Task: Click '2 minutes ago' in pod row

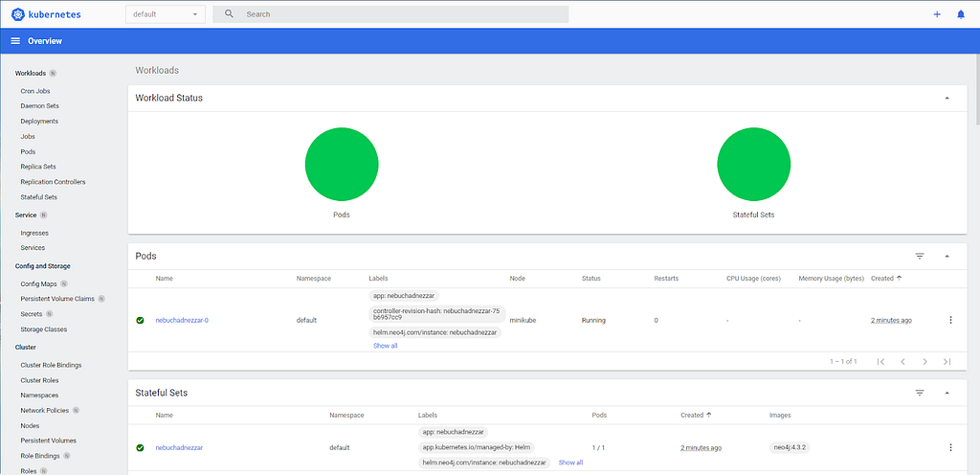Action: click(x=891, y=320)
